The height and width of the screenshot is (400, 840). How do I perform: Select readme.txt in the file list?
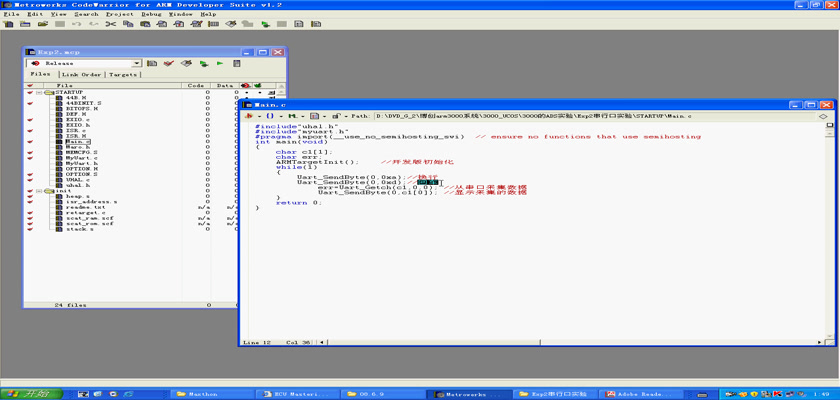(x=86, y=207)
